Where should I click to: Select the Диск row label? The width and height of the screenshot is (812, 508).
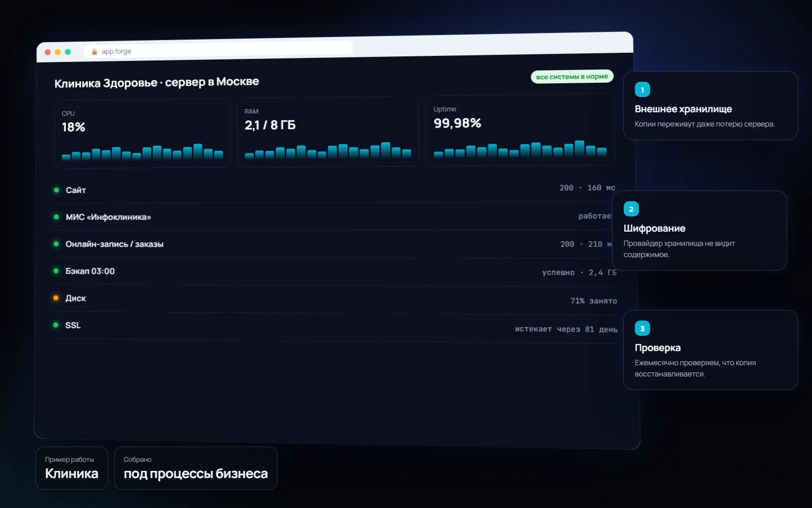76,298
